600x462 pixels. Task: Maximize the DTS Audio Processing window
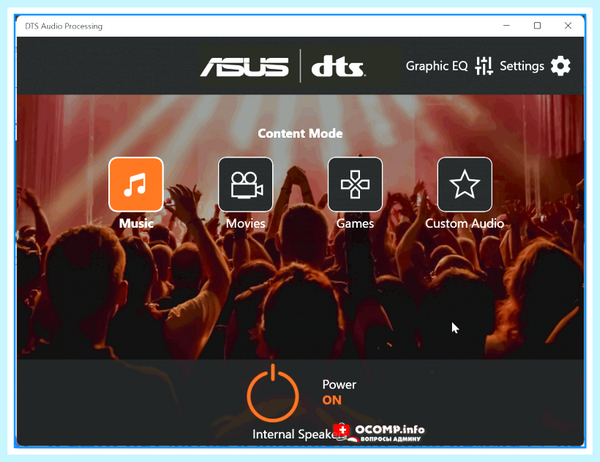pos(537,26)
